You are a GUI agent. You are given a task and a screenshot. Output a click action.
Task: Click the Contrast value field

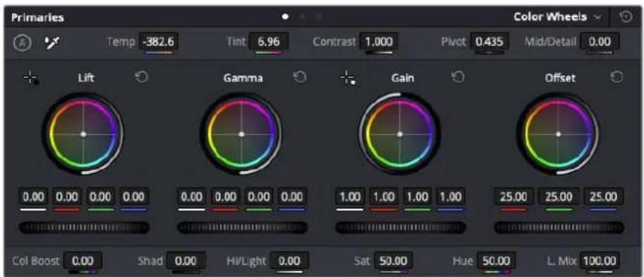pyautogui.click(x=378, y=42)
